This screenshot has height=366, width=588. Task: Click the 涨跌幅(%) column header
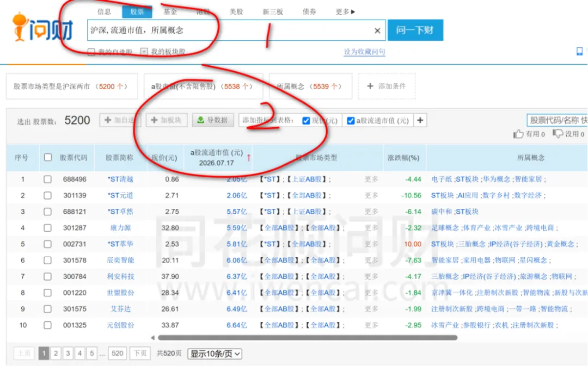403,158
